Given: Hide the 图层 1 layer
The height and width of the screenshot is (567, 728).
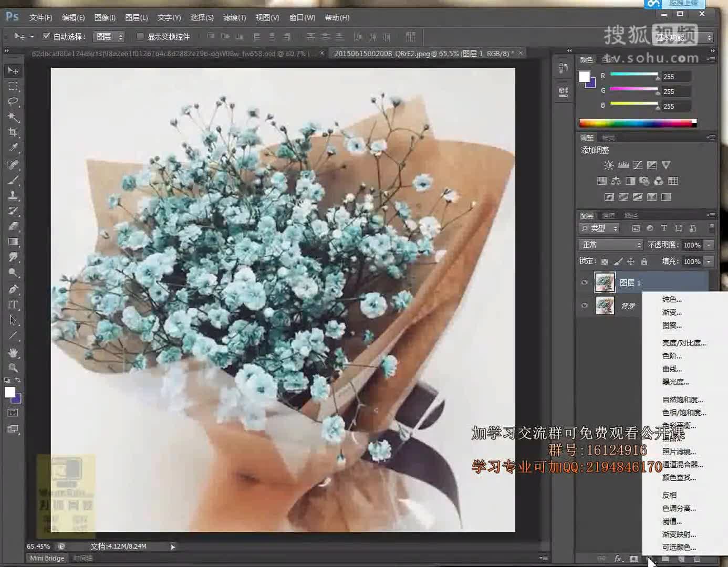Looking at the screenshot, I should pos(584,282).
